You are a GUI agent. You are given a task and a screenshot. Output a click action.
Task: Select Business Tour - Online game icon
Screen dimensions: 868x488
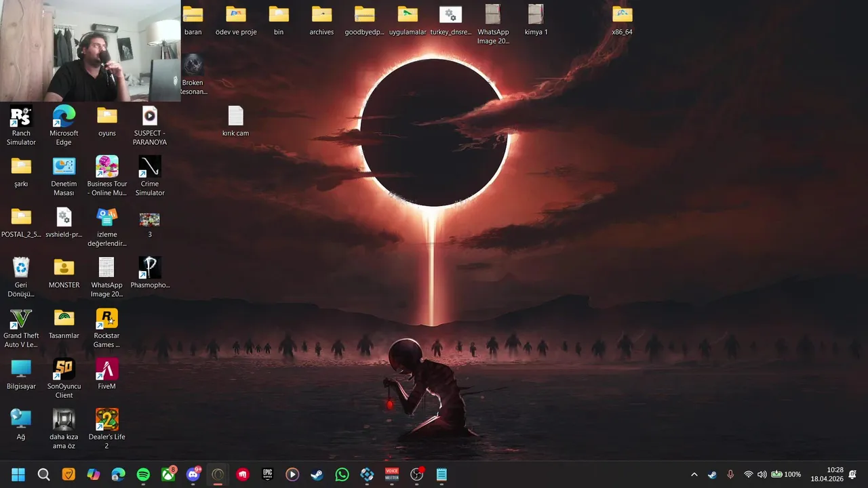click(107, 176)
